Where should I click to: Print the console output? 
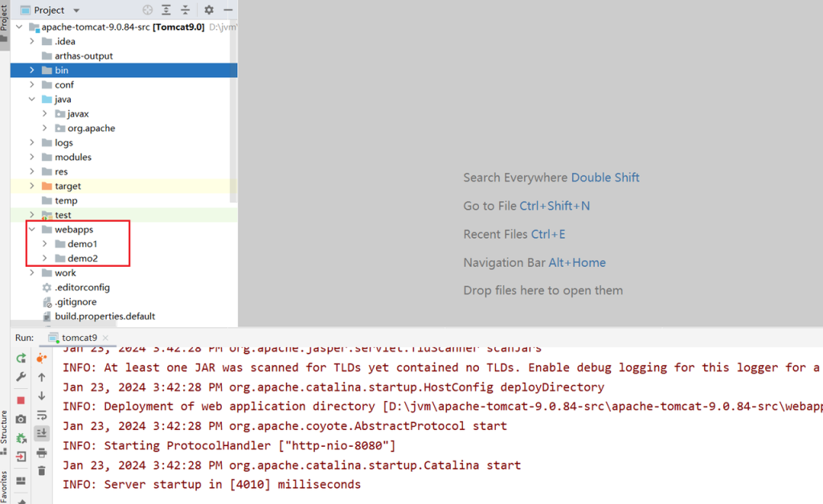click(x=42, y=452)
